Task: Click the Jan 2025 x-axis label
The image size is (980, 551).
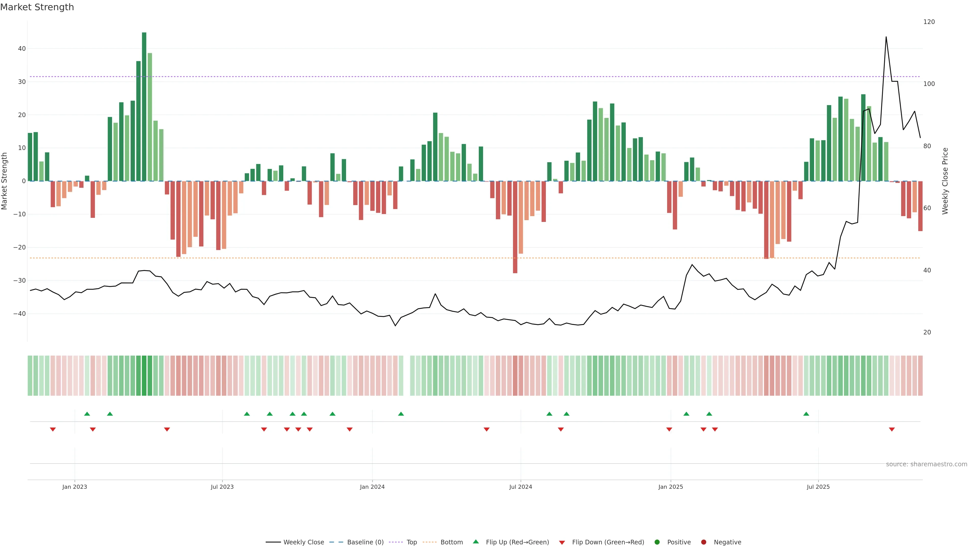Action: pos(671,487)
